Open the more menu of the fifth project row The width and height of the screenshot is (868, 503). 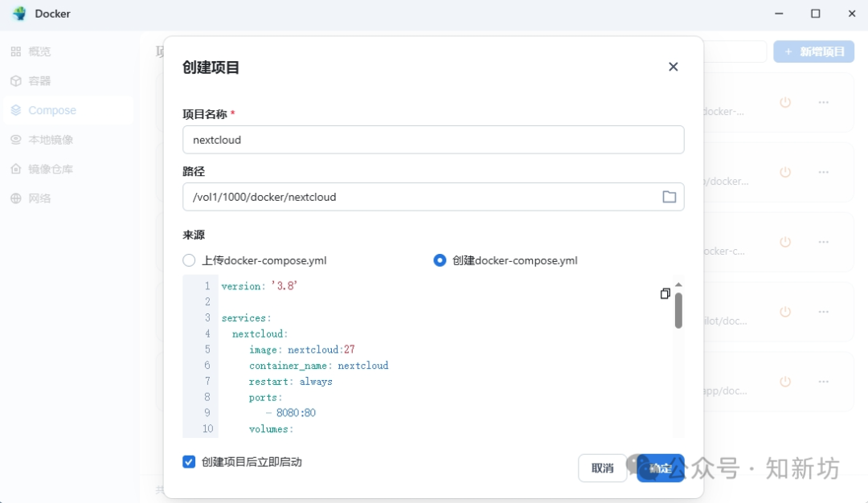click(824, 381)
